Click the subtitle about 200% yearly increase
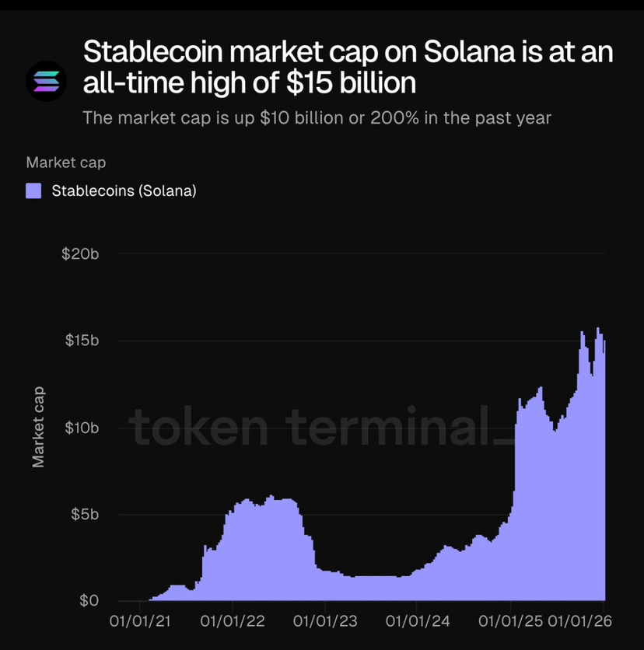Viewport: 644px width, 650px height. coord(317,118)
